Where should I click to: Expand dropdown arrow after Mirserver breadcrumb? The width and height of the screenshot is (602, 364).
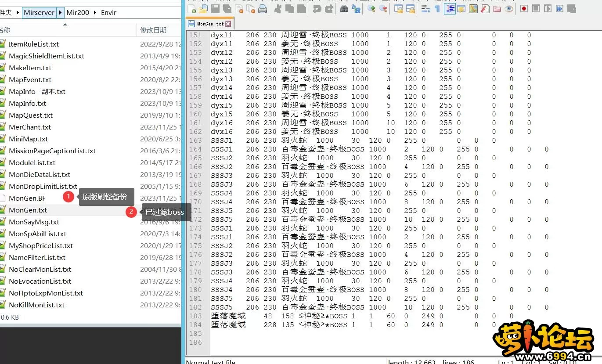pos(60,12)
